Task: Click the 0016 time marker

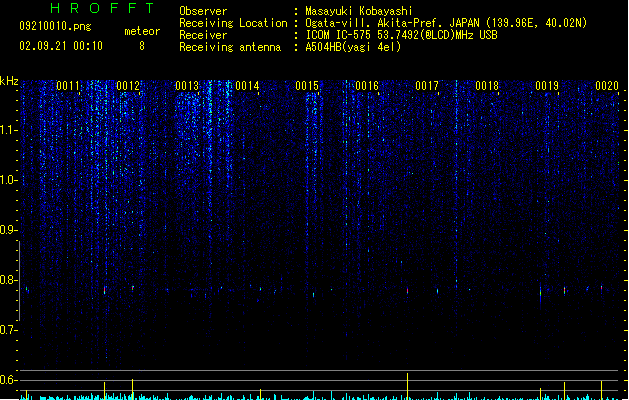Action: point(367,86)
